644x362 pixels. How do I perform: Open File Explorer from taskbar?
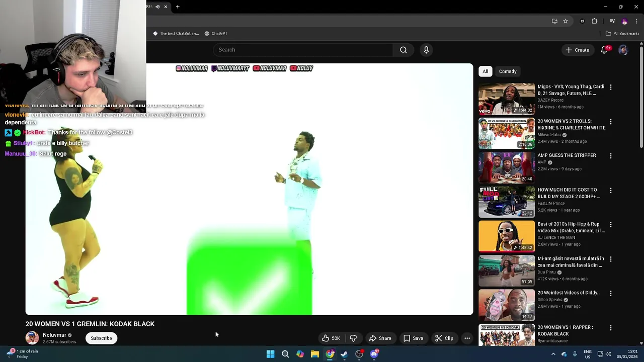tap(315, 354)
